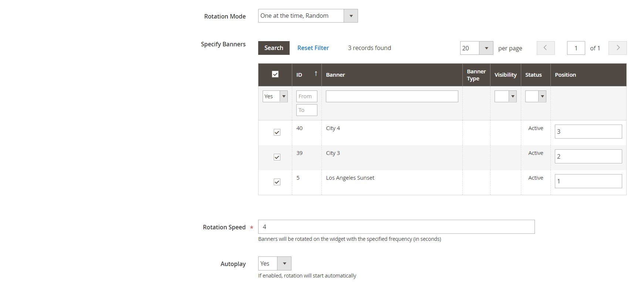Open the 20 per page dropdown

[x=476, y=48]
